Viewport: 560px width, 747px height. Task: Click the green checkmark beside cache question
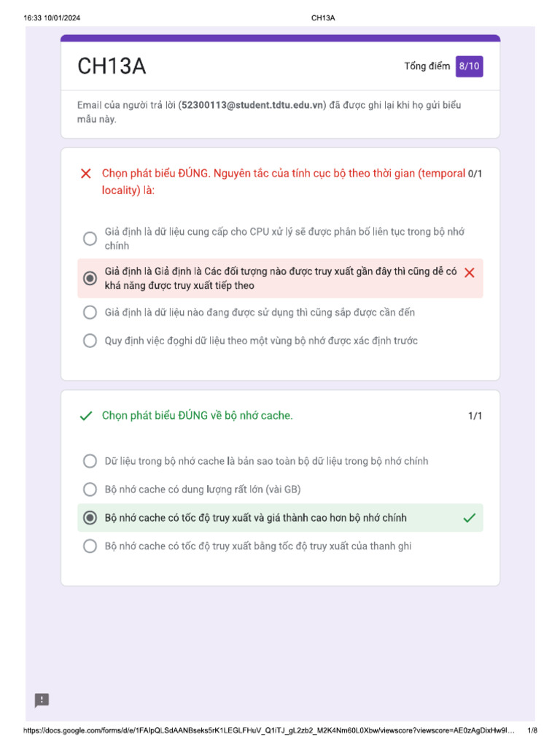click(86, 416)
